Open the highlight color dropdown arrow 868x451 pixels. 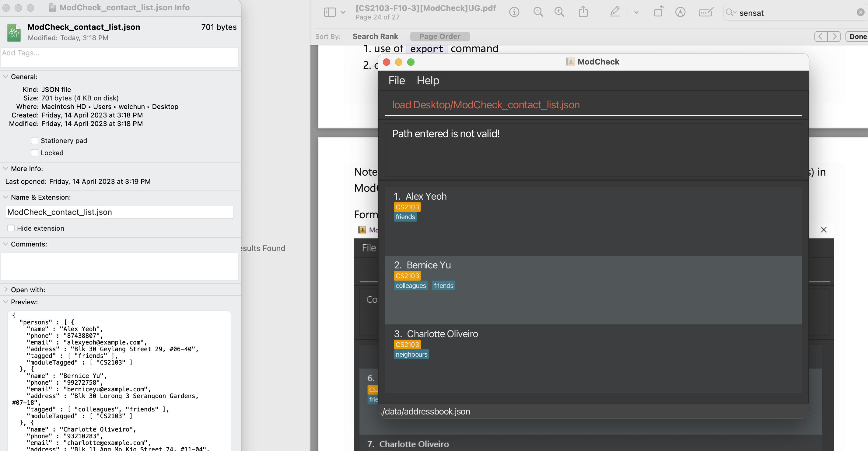pyautogui.click(x=636, y=12)
